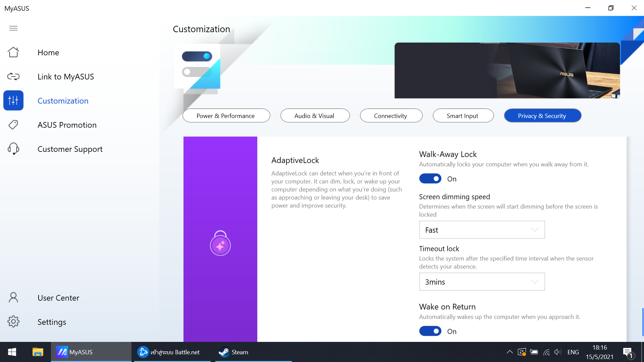Click the Home house icon
Screen dimensions: 644x362
(x=13, y=52)
